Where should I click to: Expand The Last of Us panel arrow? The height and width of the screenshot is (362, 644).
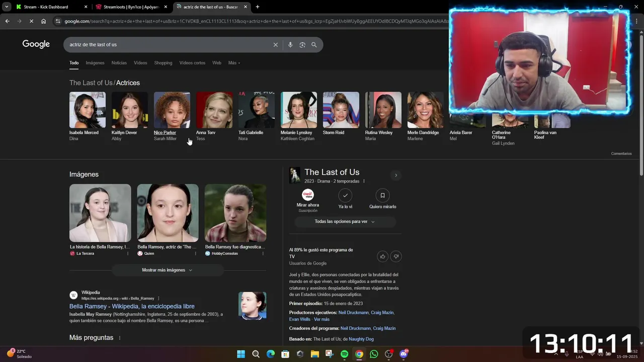(396, 175)
